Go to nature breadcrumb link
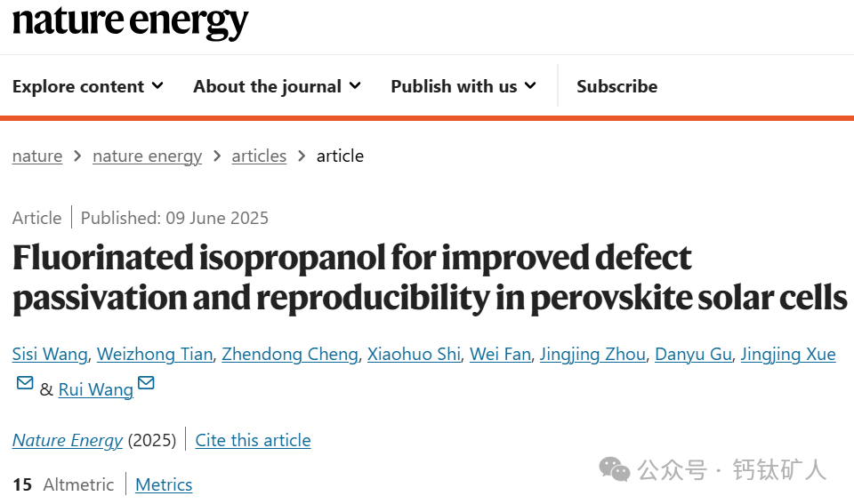Image resolution: width=854 pixels, height=504 pixels. tap(37, 156)
